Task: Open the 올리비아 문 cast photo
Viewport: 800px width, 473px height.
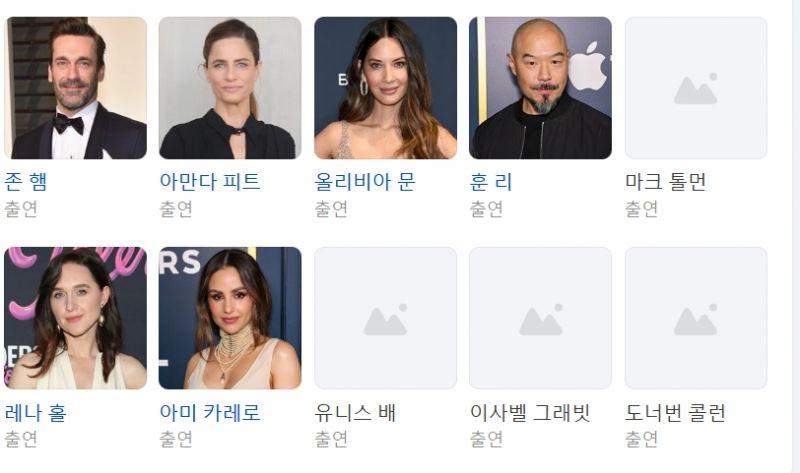Action: (x=386, y=88)
